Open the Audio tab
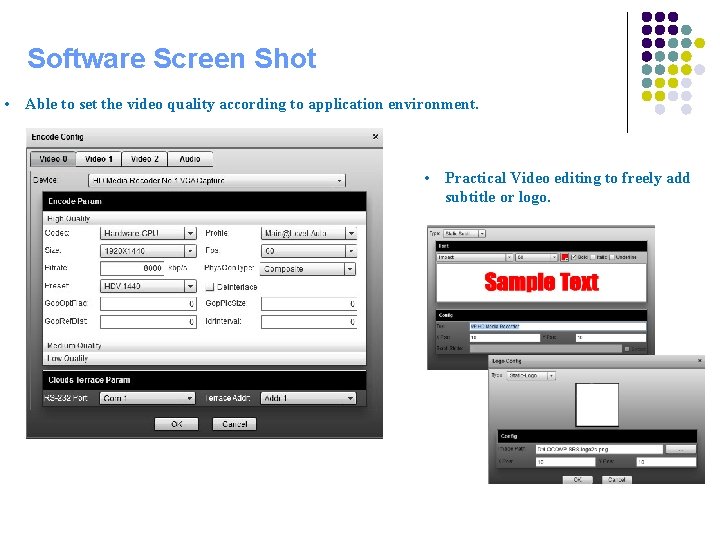The image size is (720, 540). click(x=190, y=159)
